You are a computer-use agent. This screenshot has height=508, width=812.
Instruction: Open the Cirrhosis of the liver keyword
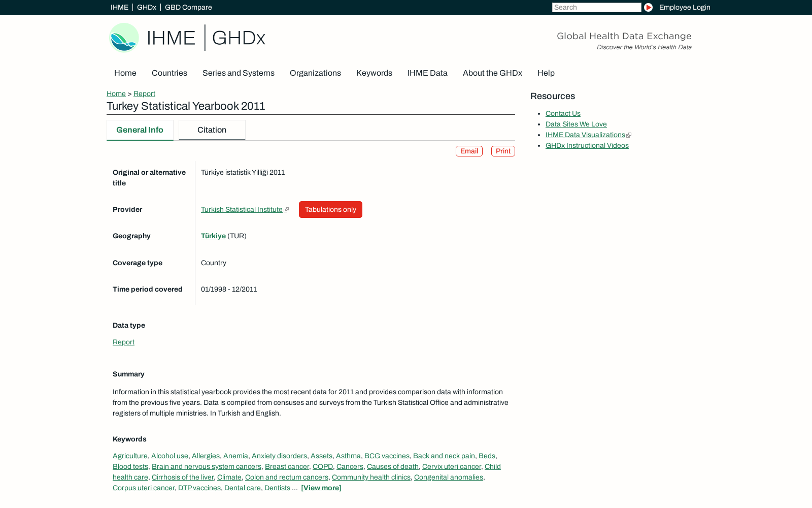coord(183,478)
